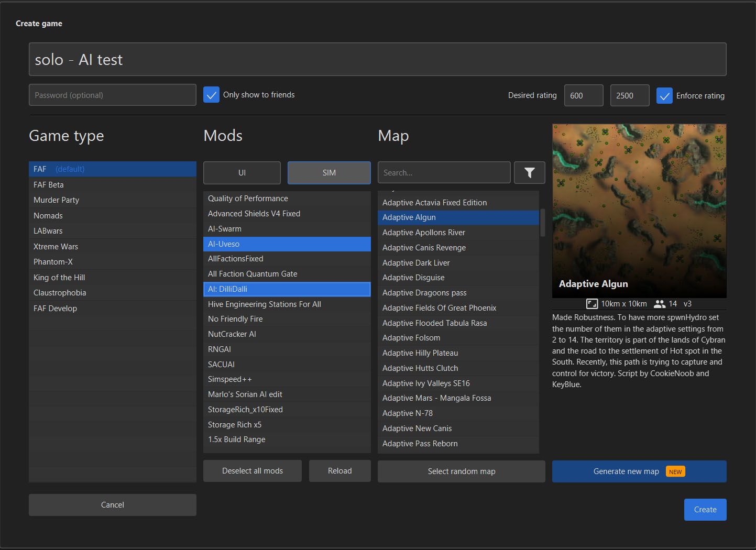Select Adaptive Canis Revenge map

[x=458, y=247]
